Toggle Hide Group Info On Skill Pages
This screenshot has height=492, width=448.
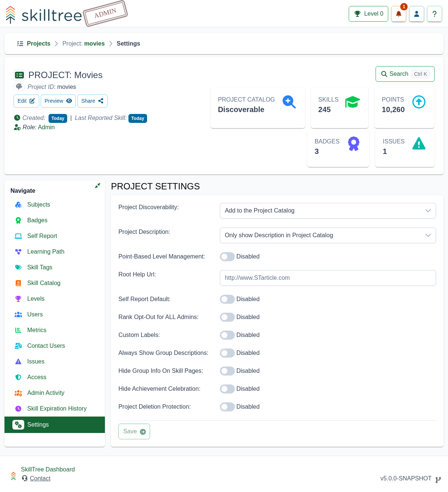(227, 371)
